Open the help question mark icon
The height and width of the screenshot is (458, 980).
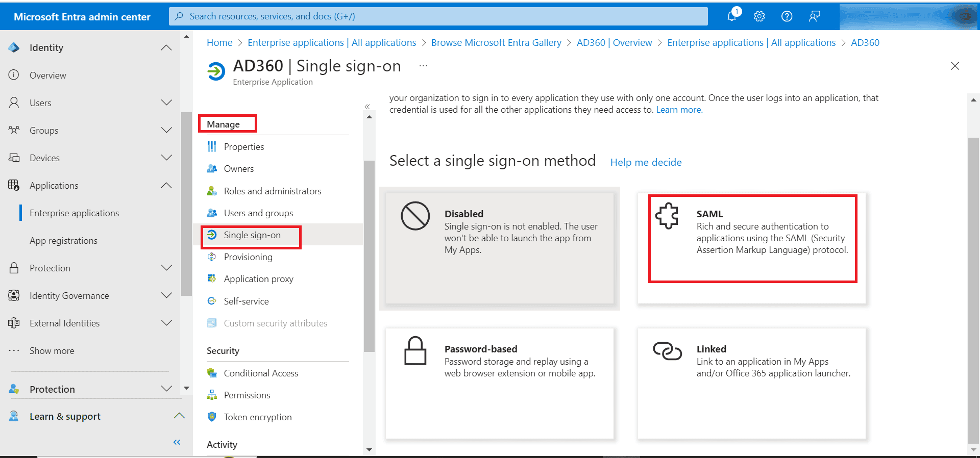(787, 16)
